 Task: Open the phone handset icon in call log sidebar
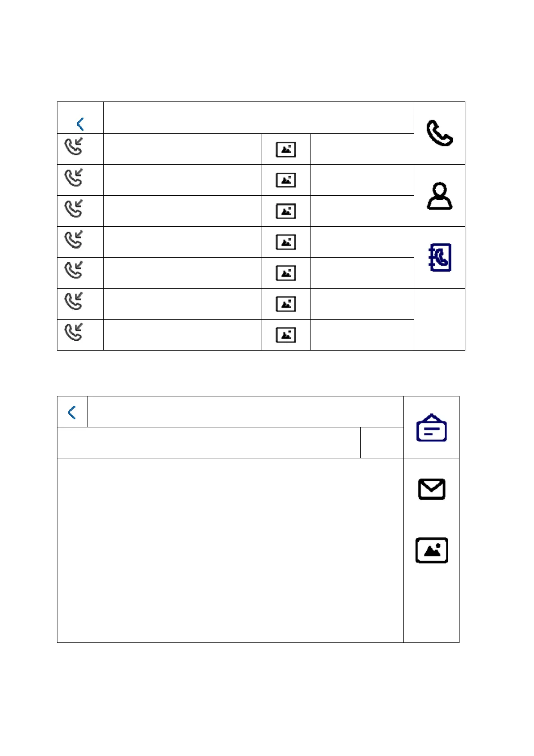tap(439, 133)
